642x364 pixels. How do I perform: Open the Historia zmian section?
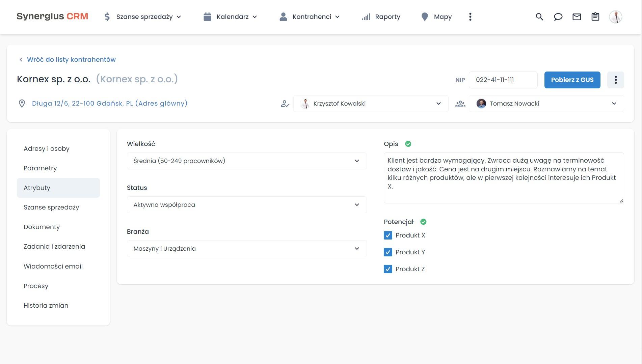point(46,305)
